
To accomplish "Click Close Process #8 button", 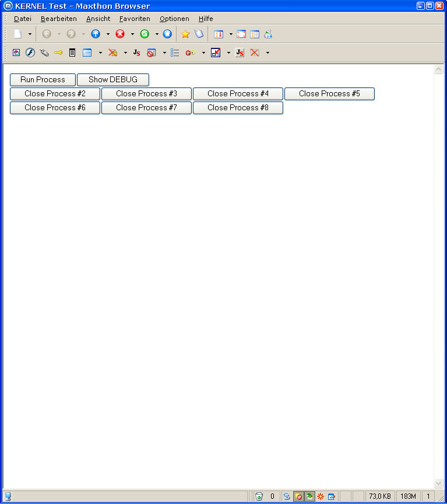I will [238, 108].
